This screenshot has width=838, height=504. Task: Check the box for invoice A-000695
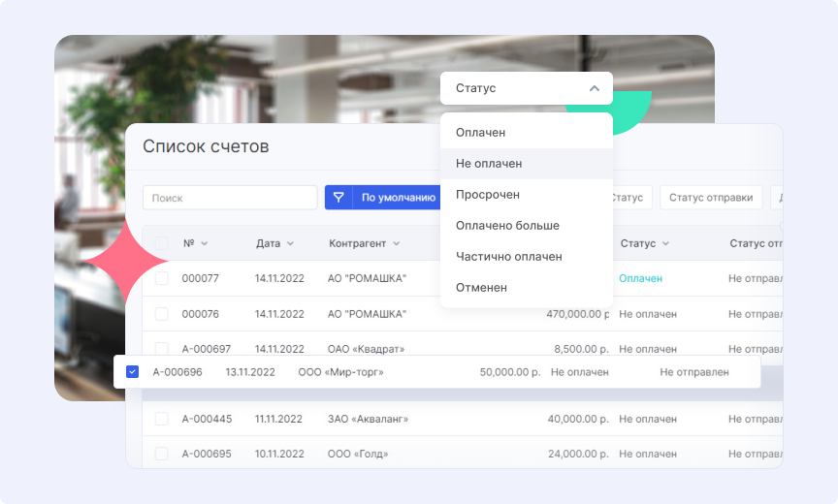[161, 454]
